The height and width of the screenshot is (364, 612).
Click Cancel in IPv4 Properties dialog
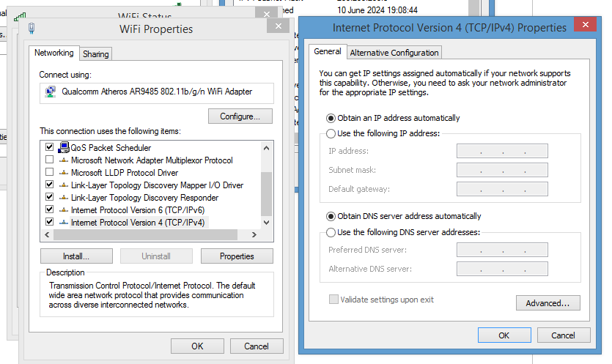[564, 335]
